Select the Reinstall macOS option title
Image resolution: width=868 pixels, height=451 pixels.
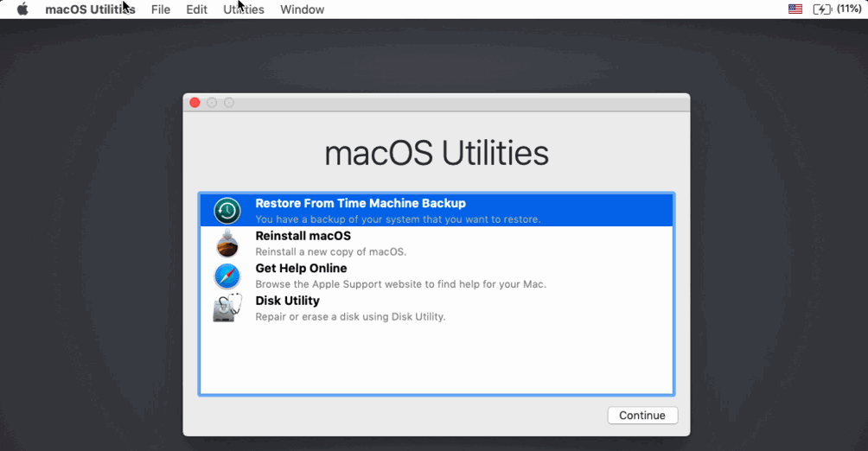click(x=303, y=236)
